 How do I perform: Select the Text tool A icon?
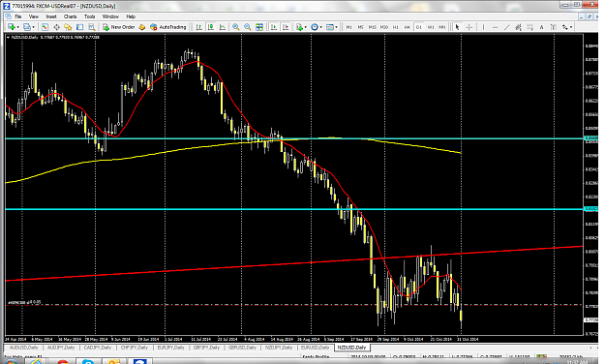click(542, 27)
